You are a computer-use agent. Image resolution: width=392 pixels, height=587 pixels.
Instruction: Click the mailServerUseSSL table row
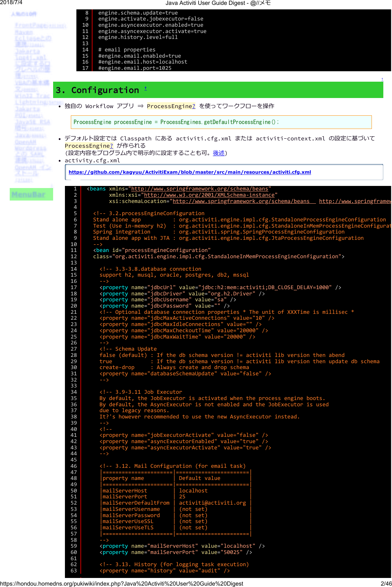pyautogui.click(x=176, y=521)
